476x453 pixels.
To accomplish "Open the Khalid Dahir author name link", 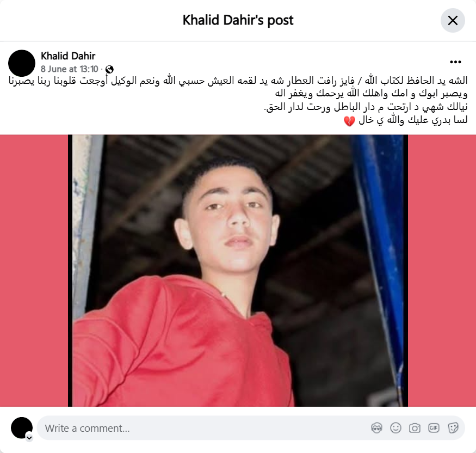I will click(x=68, y=56).
